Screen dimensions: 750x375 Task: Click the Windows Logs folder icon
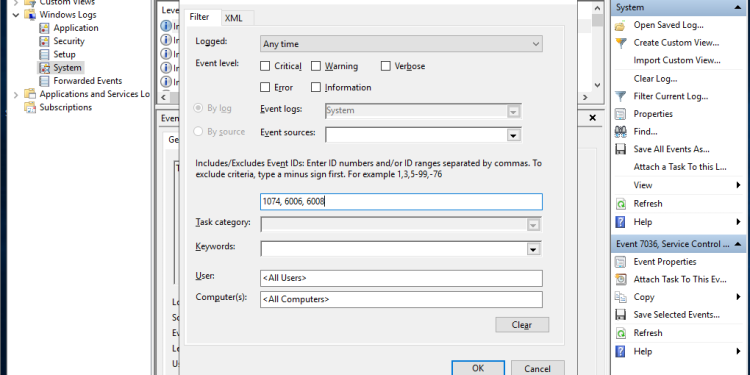30,15
